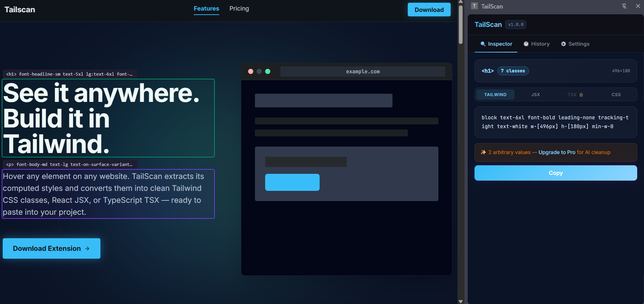Click the lock icon next to TSX
Viewport: 644px width, 304px height.
pos(581,95)
